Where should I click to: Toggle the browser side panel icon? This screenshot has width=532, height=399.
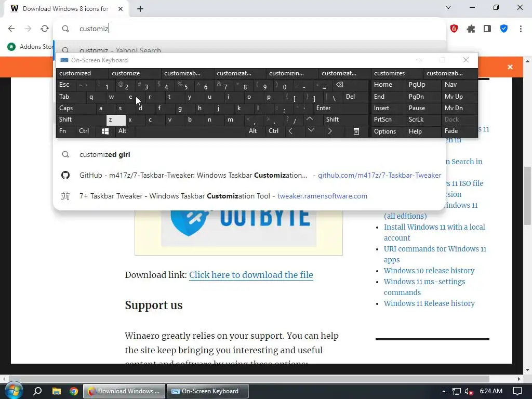[487, 29]
